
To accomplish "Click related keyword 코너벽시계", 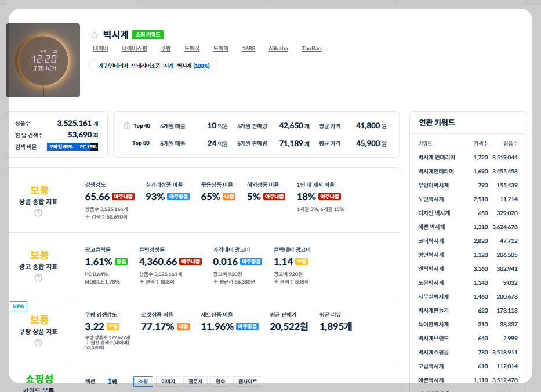I will click(x=431, y=241).
